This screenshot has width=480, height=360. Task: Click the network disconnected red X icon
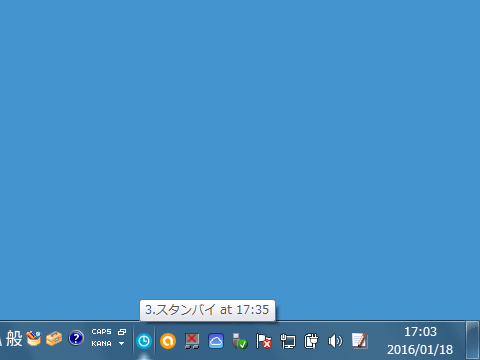click(192, 341)
